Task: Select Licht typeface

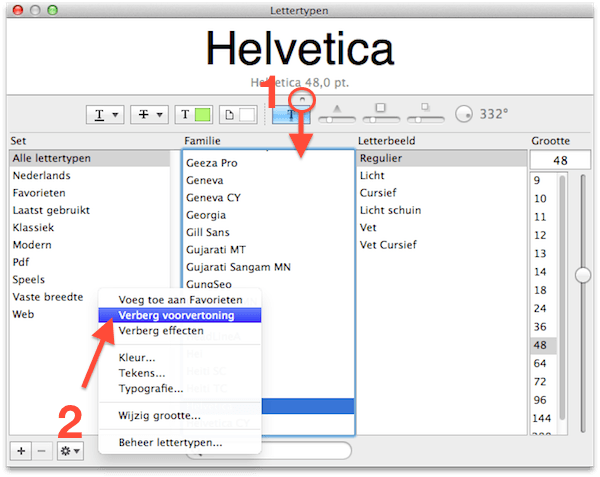Action: [442, 176]
